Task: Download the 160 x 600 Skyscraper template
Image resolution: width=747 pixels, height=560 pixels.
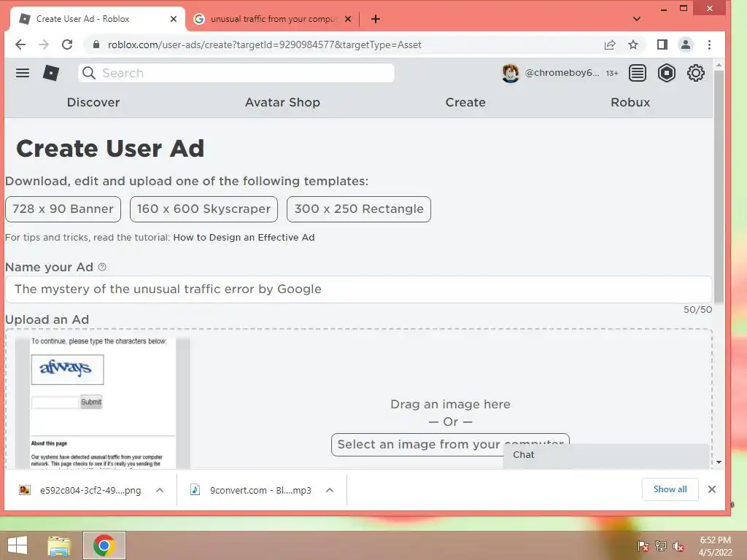Action: (x=204, y=209)
